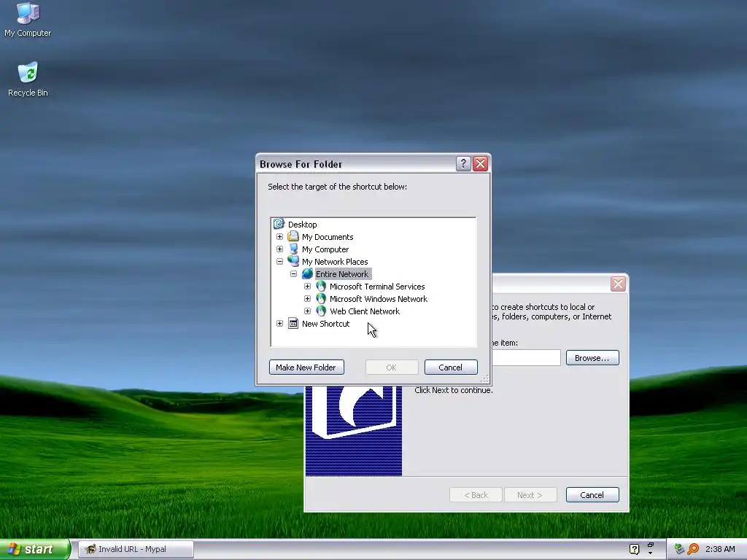Viewport: 747px width, 560px height.
Task: Click the resize grip of Browse dialog
Action: pyautogui.click(x=484, y=378)
